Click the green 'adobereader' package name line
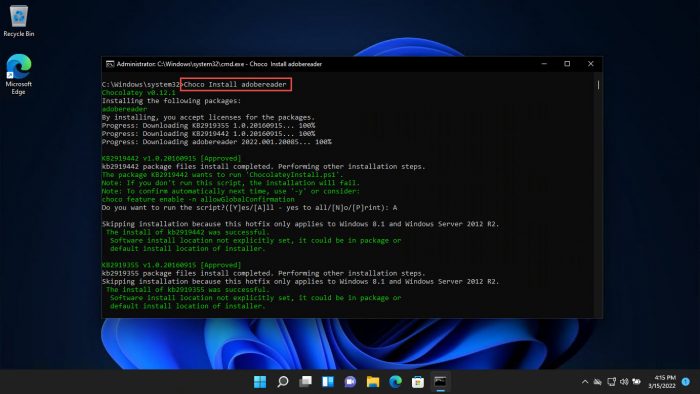Viewport: 700px width, 394px height. click(124, 109)
